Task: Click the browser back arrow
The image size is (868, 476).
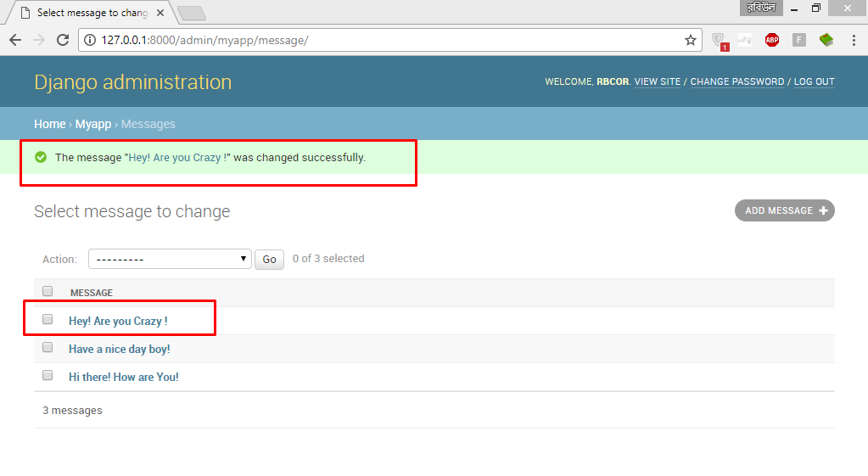Action: 15,40
